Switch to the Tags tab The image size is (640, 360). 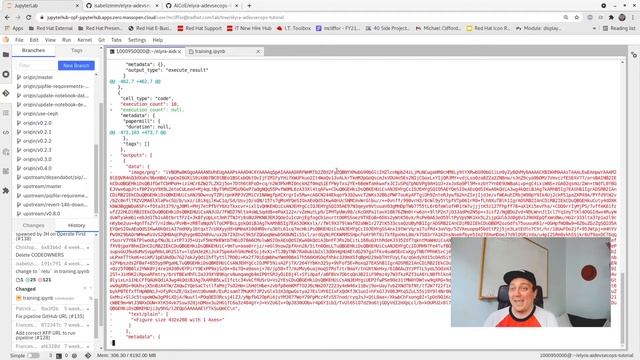point(77,50)
